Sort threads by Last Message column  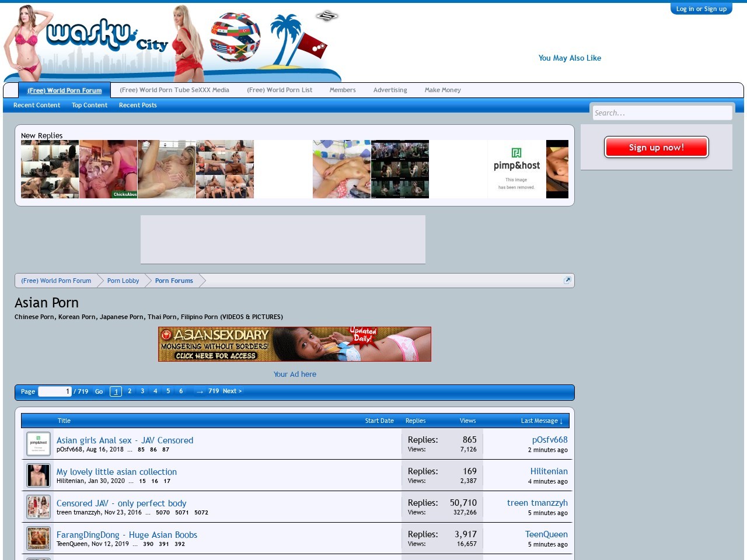point(541,421)
